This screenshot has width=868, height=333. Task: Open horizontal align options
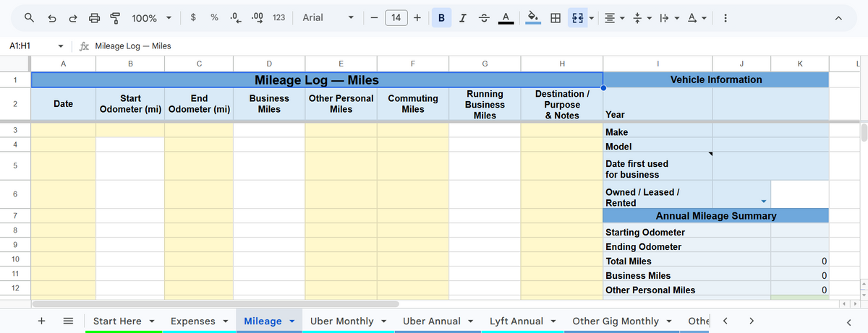pyautogui.click(x=614, y=17)
